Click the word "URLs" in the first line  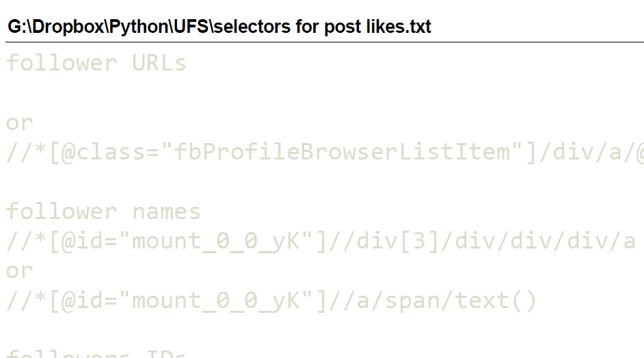pos(159,63)
